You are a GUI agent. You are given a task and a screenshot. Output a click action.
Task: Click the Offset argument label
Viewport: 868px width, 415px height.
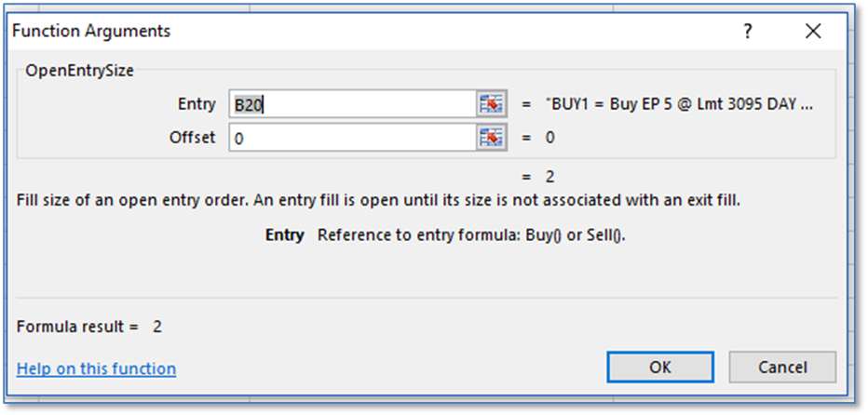192,138
